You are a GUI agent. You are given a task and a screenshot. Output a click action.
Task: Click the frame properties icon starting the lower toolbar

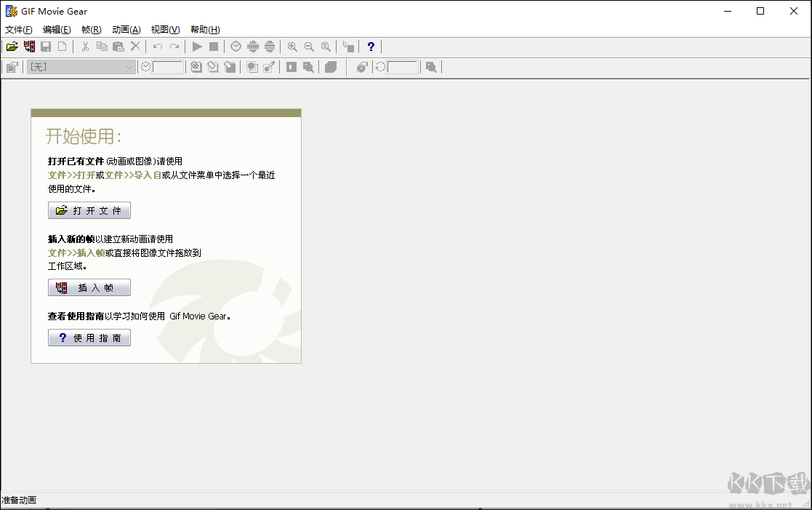point(12,67)
